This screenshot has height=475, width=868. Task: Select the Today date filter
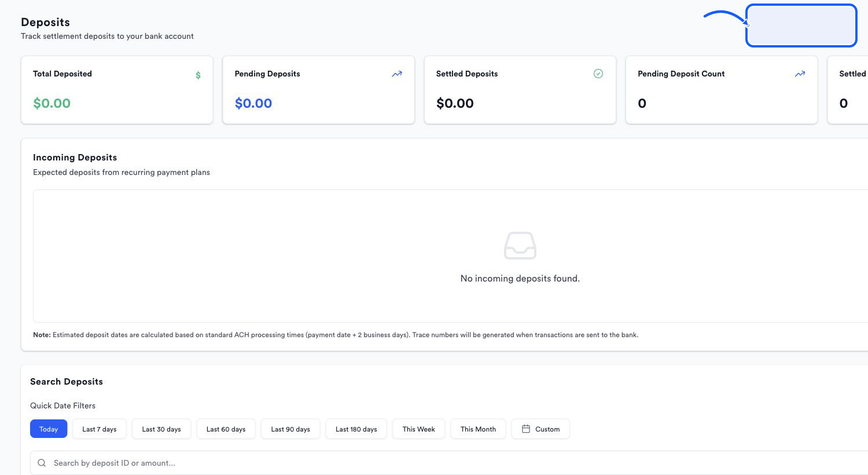(x=49, y=429)
